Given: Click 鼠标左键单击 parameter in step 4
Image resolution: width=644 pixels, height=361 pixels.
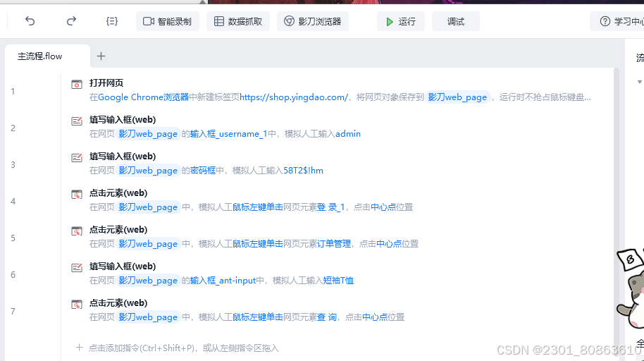Looking at the screenshot, I should pos(258,207).
